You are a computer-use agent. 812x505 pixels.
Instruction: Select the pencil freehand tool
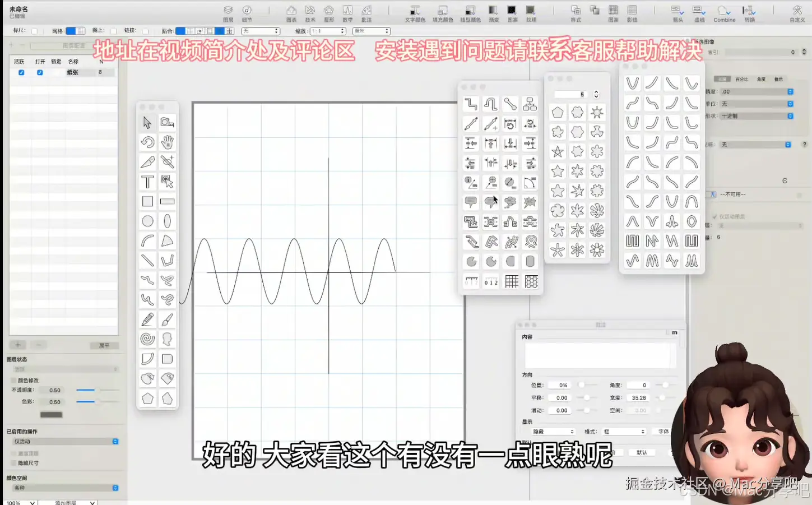pyautogui.click(x=147, y=319)
